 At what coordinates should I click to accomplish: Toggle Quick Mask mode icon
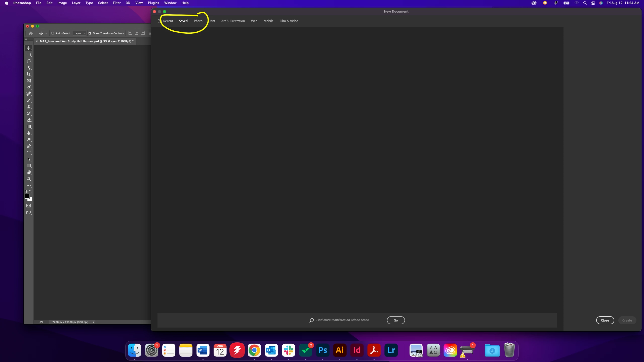point(29,206)
